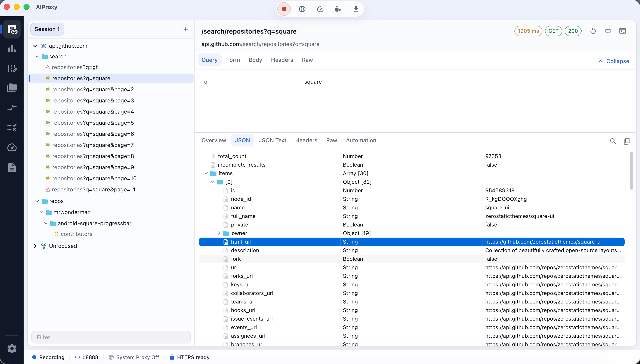Switch to the Form request tab
640x364 pixels.
pos(233,60)
